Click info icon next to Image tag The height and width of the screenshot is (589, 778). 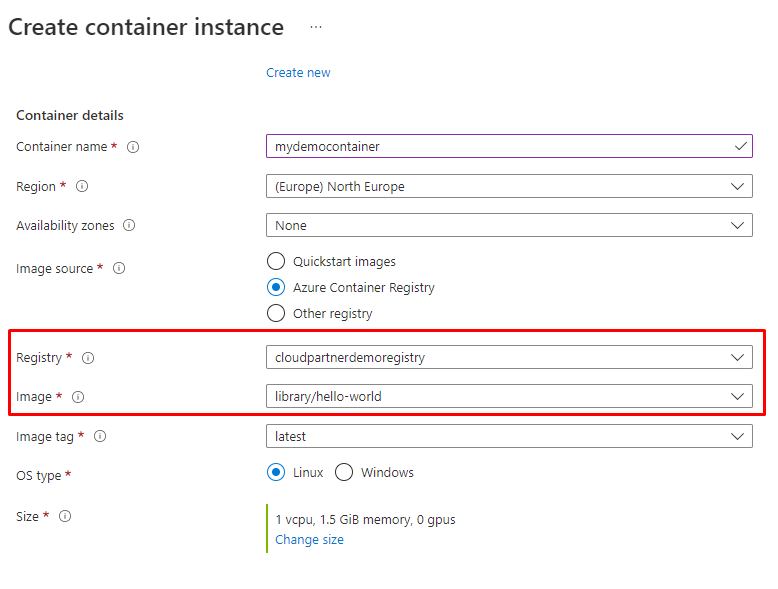(100, 436)
